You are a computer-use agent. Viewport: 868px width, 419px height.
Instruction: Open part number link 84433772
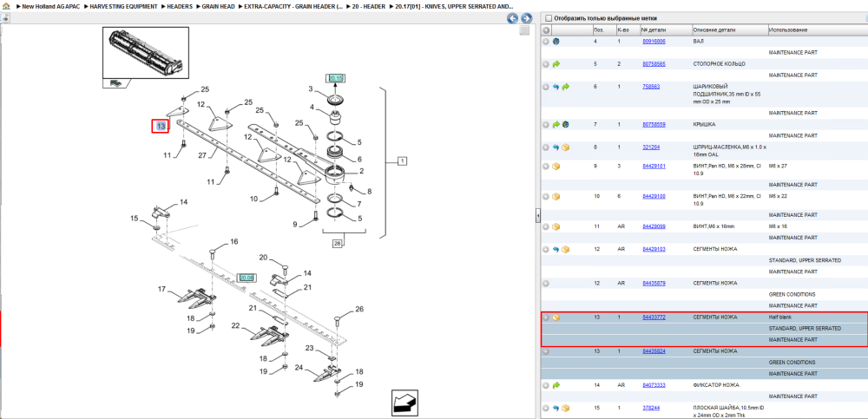[x=654, y=318]
